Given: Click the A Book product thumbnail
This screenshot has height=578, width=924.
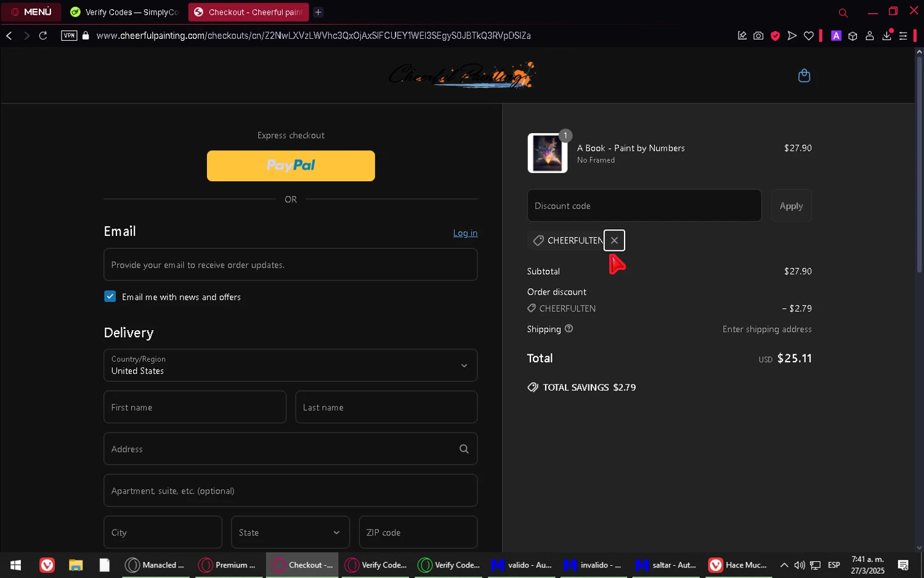Looking at the screenshot, I should pos(548,153).
